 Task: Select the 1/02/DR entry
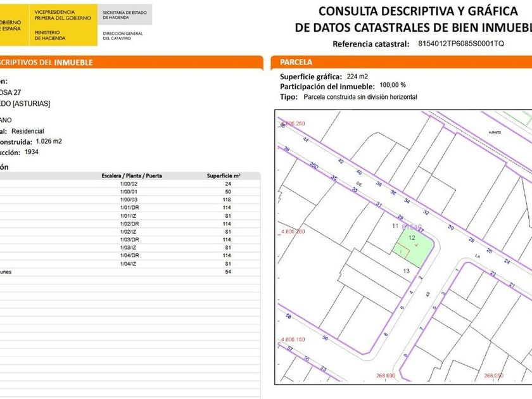pyautogui.click(x=130, y=224)
